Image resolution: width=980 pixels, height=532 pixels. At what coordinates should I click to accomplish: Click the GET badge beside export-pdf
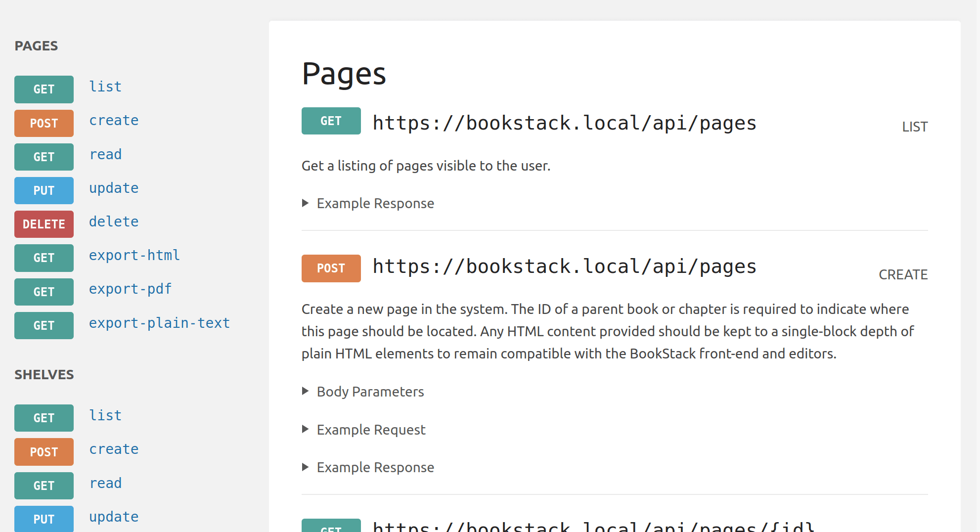(44, 292)
